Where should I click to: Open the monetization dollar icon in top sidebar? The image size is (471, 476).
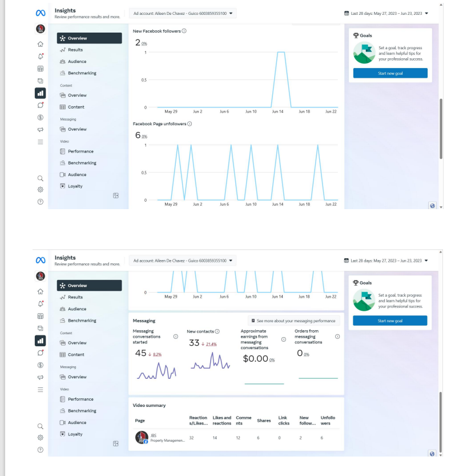tap(41, 118)
